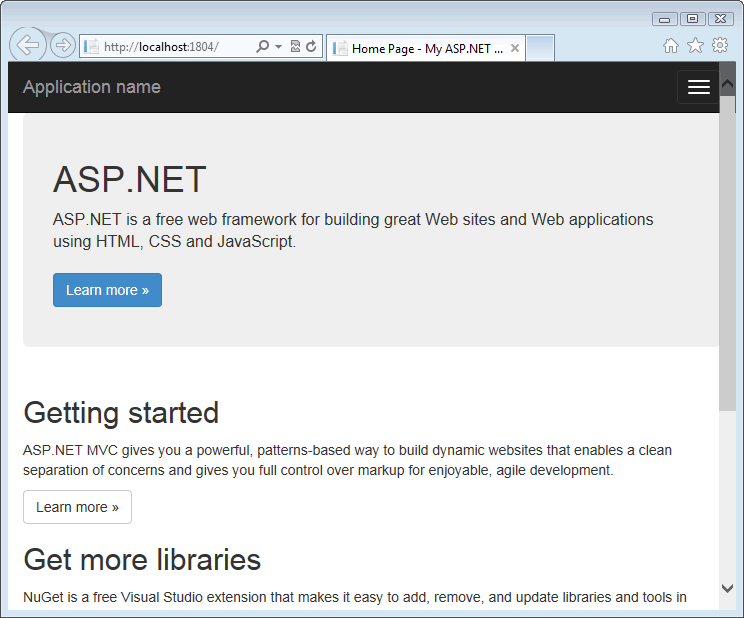Image resolution: width=744 pixels, height=618 pixels.
Task: Go to the browser Home icon
Action: point(670,46)
